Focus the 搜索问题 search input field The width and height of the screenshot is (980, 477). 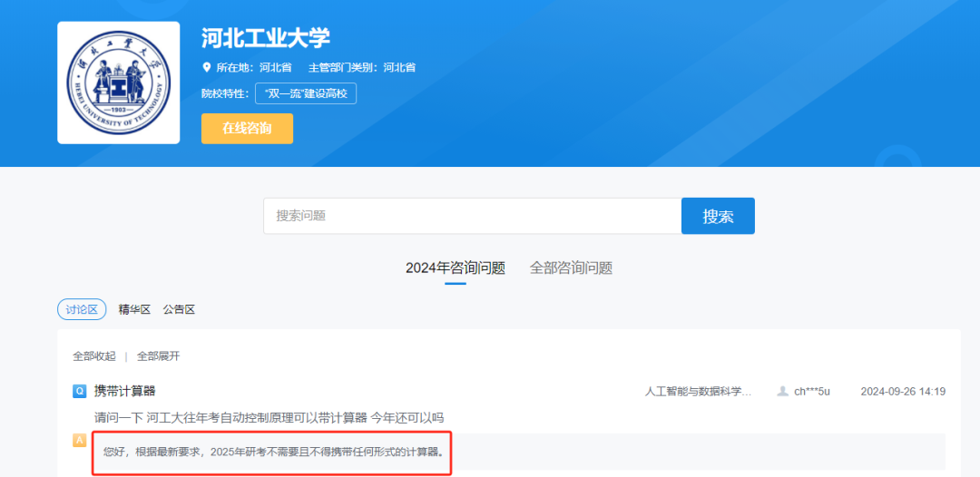[x=473, y=216]
